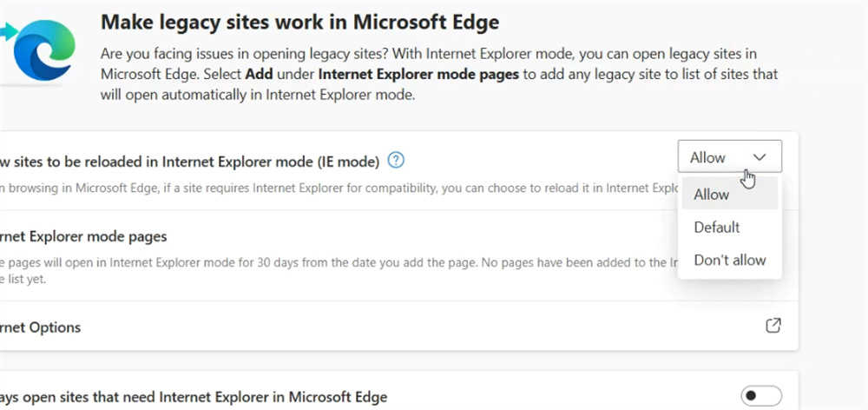Click the reload in Internet Explorer mode setting label

tap(191, 161)
